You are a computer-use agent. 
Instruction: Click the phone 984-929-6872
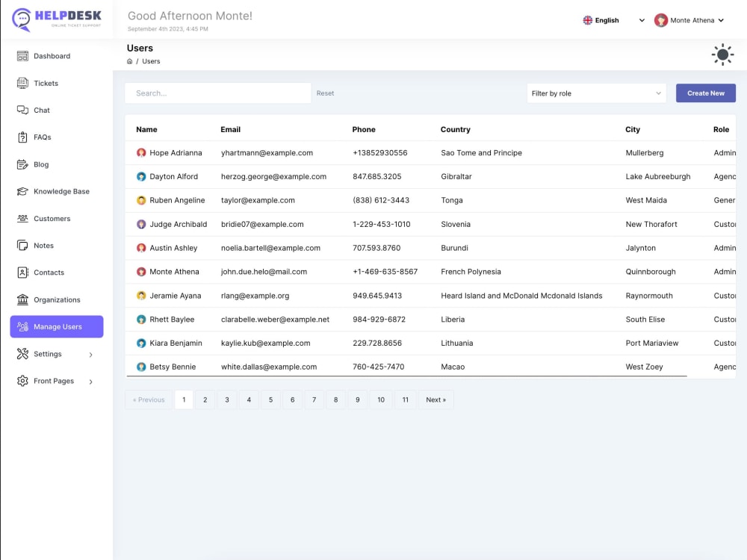379,319
